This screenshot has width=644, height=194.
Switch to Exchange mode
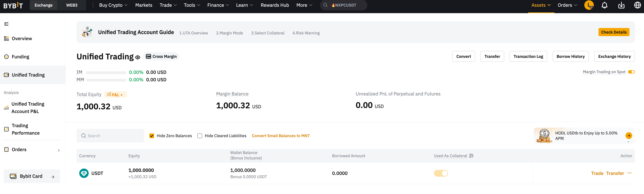[43, 5]
